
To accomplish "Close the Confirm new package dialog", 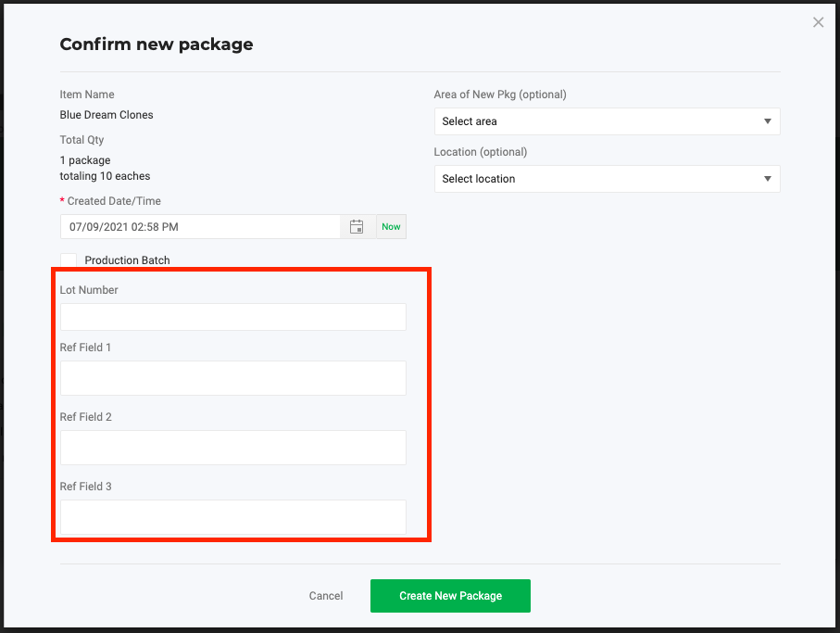I will click(x=818, y=22).
